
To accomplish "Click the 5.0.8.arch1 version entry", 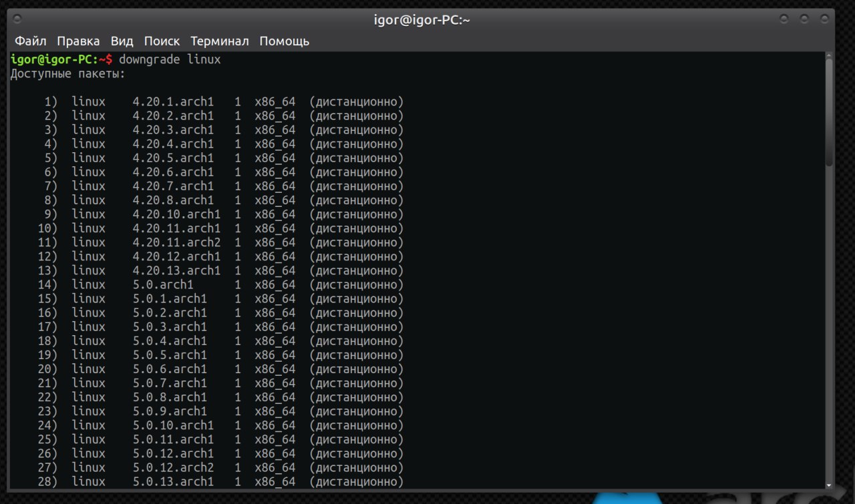I will 170,397.
